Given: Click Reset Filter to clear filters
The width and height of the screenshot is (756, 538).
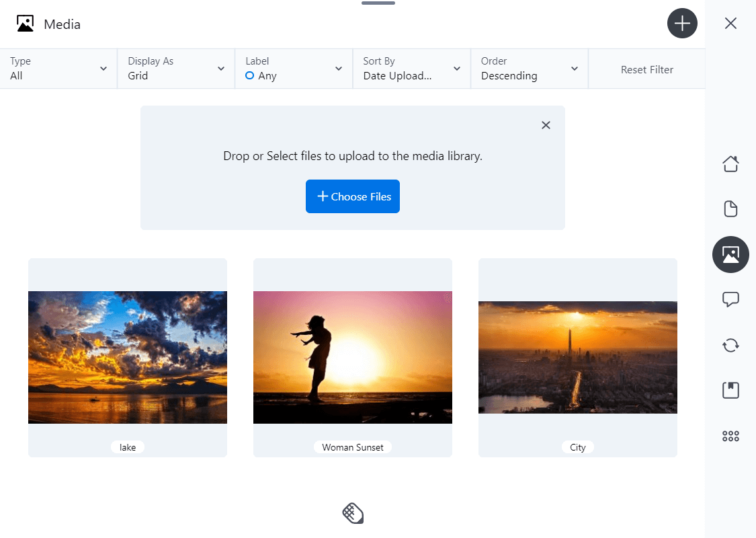Looking at the screenshot, I should (646, 69).
